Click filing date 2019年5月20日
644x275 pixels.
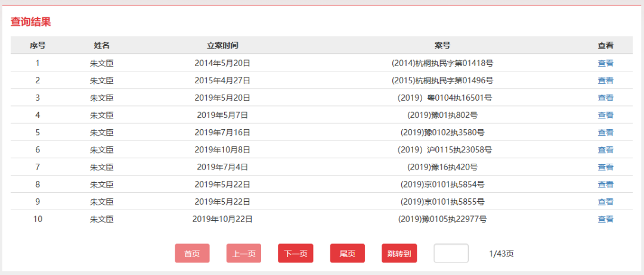pos(222,98)
